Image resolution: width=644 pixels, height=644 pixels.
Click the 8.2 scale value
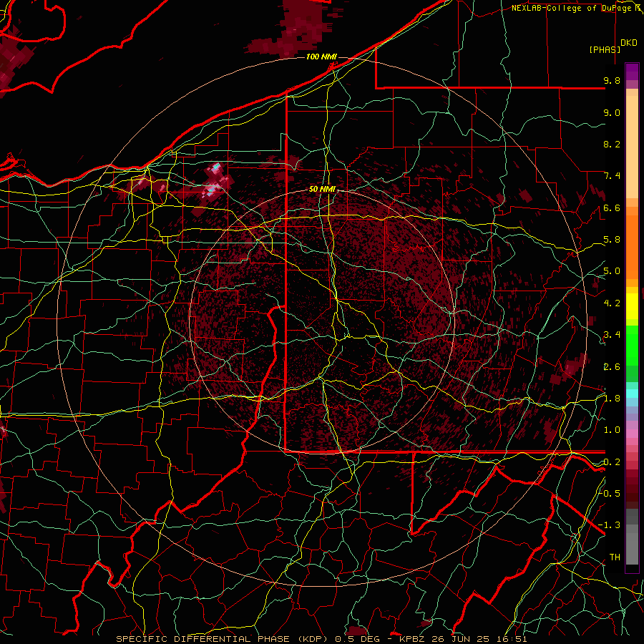(612, 144)
